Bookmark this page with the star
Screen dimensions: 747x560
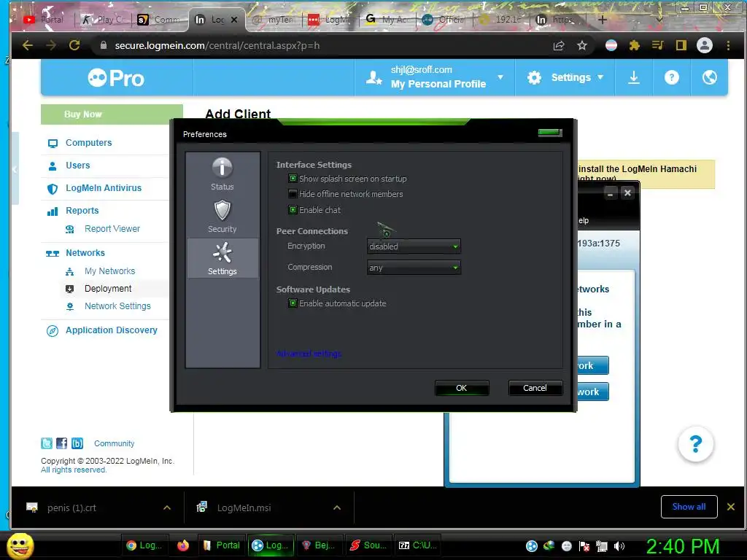pos(581,45)
